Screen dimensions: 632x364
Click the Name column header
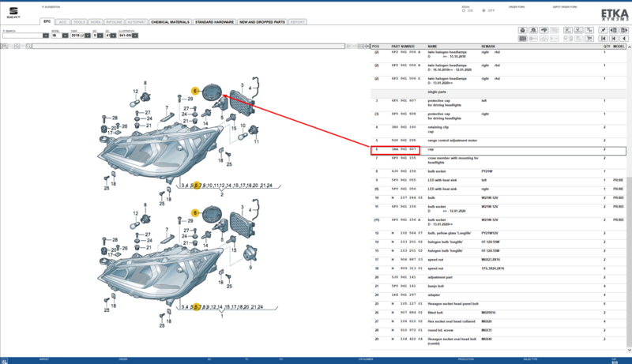click(432, 47)
